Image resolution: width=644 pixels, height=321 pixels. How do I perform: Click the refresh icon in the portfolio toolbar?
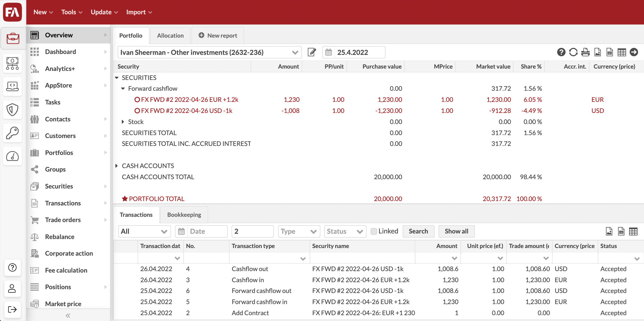pyautogui.click(x=573, y=52)
